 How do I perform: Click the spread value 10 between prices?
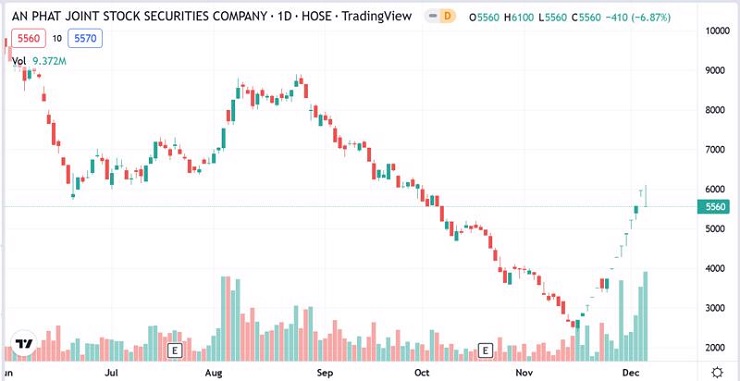click(57, 39)
